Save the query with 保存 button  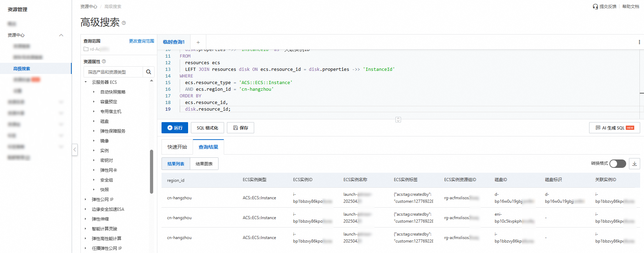241,128
